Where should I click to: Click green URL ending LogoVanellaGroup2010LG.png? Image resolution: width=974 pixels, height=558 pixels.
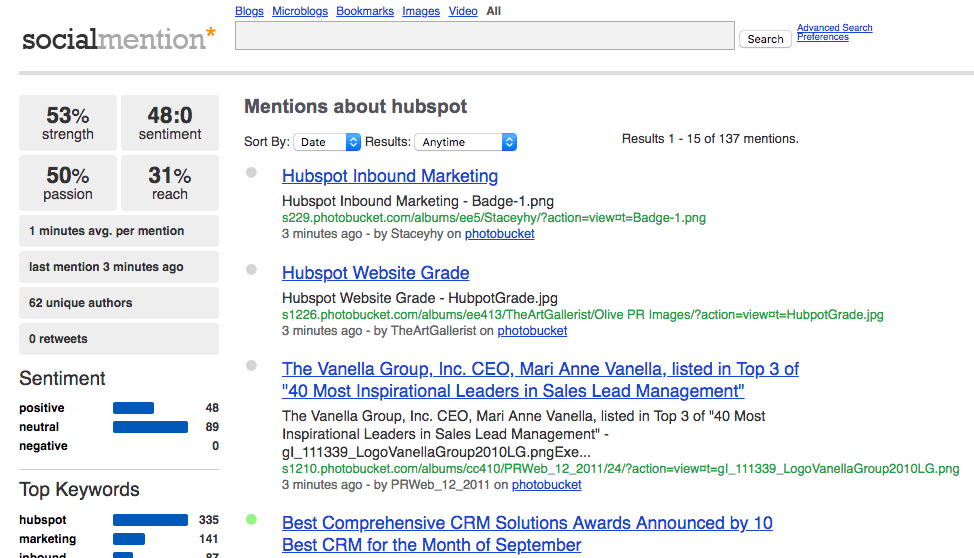point(621,469)
